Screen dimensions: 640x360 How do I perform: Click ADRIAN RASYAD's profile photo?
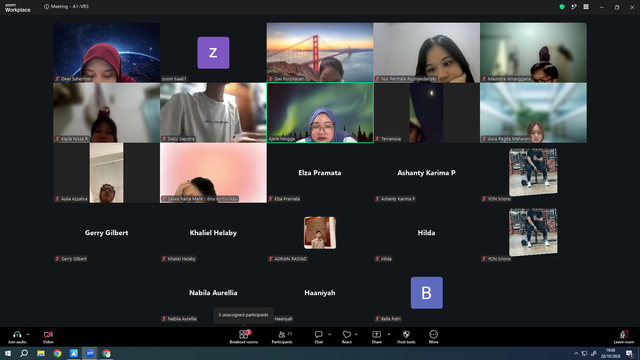coord(320,233)
